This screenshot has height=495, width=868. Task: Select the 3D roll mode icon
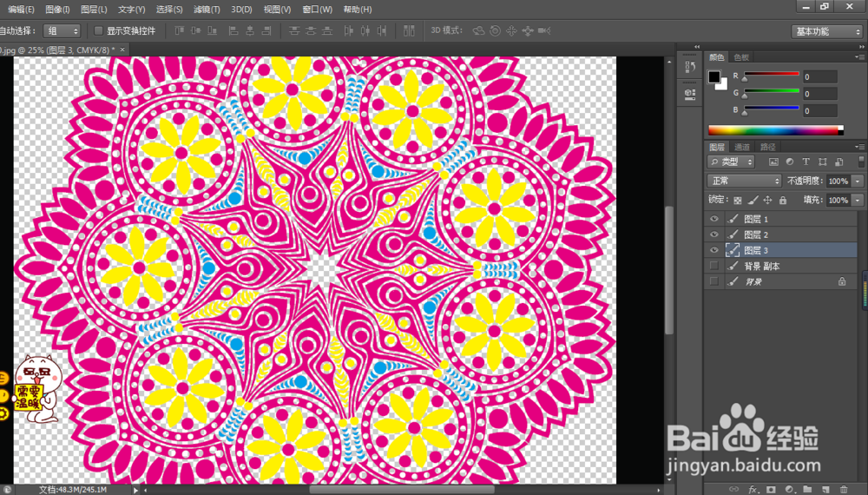[496, 31]
